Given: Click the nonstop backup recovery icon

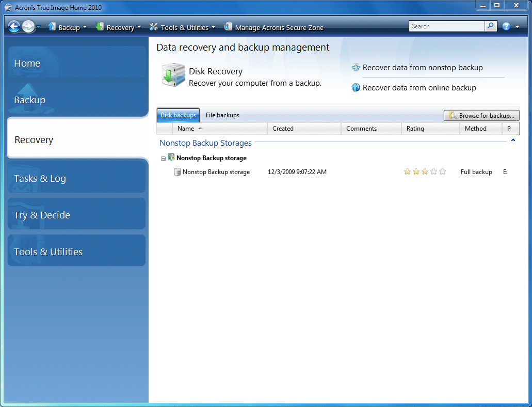Looking at the screenshot, I should pyautogui.click(x=356, y=67).
